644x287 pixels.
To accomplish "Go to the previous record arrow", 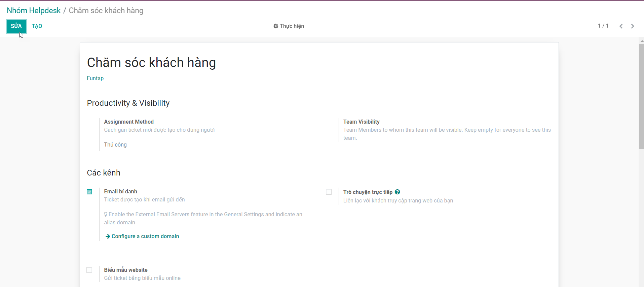I will point(621,26).
